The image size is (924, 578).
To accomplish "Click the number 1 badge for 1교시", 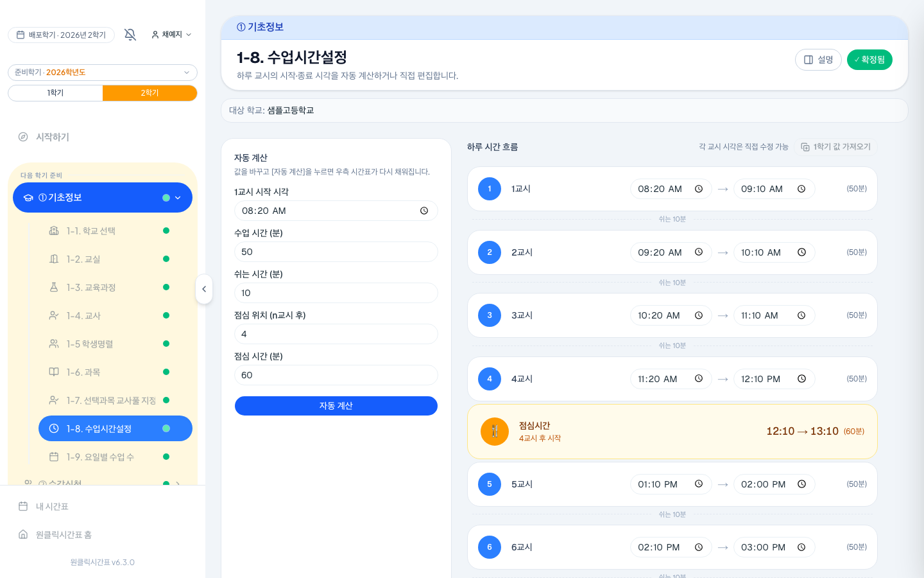I will coord(490,189).
